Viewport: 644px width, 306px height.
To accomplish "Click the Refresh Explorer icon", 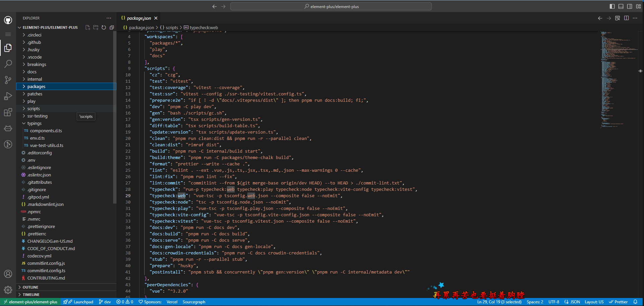I will click(x=104, y=27).
